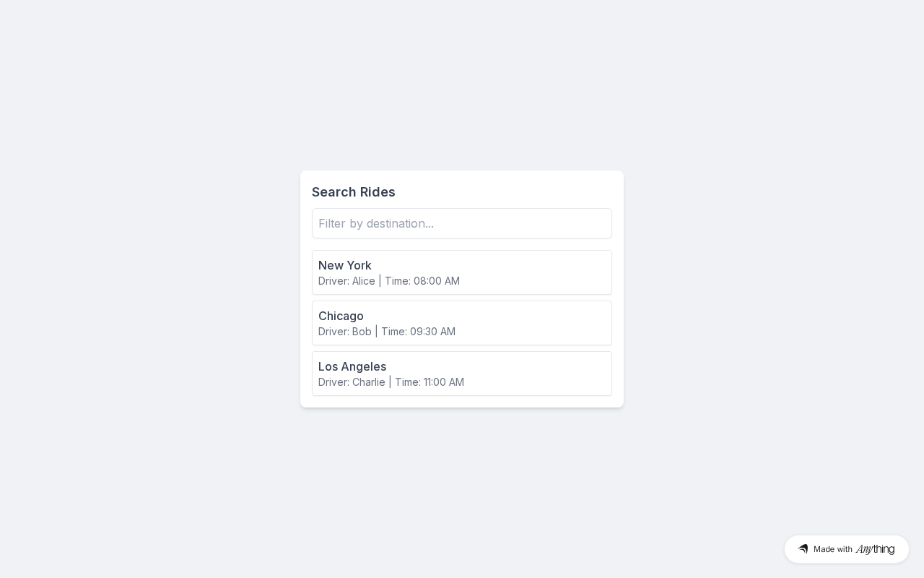Click empty area of Los Angeles ride card
Screen dimensions: 924x578
pos(549,374)
